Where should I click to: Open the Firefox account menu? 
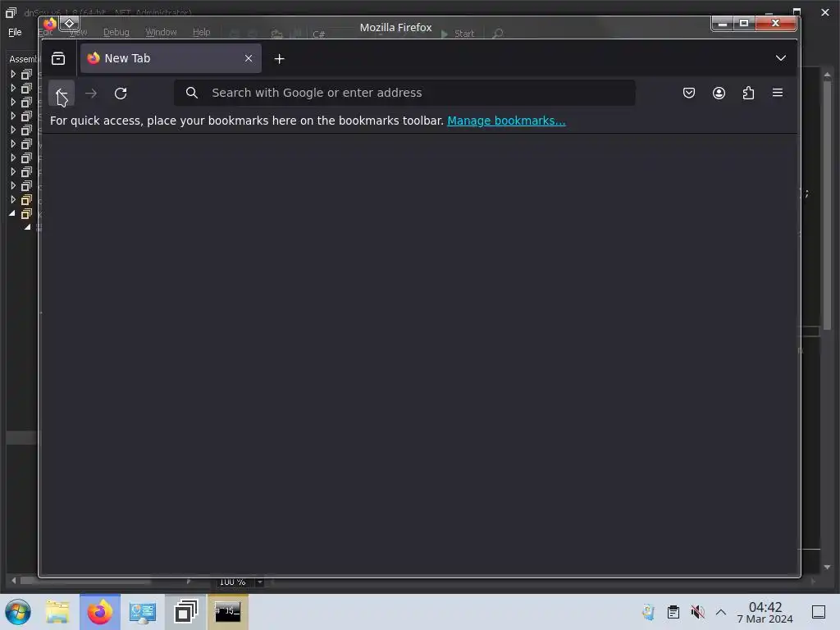point(719,94)
